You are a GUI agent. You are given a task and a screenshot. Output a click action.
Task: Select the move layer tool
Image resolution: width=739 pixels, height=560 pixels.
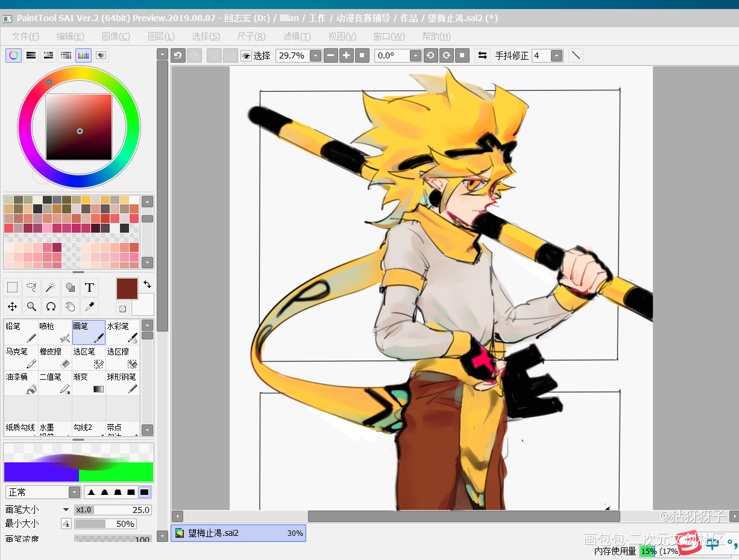click(x=12, y=306)
